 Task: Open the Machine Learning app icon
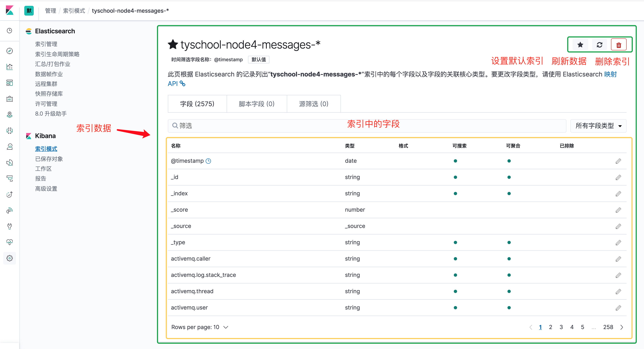click(9, 130)
